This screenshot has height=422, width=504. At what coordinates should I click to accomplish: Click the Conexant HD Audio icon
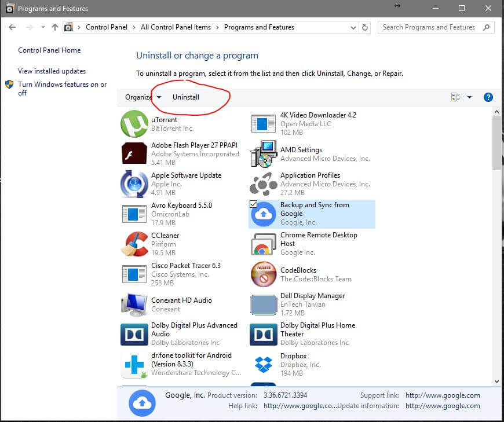click(x=134, y=304)
